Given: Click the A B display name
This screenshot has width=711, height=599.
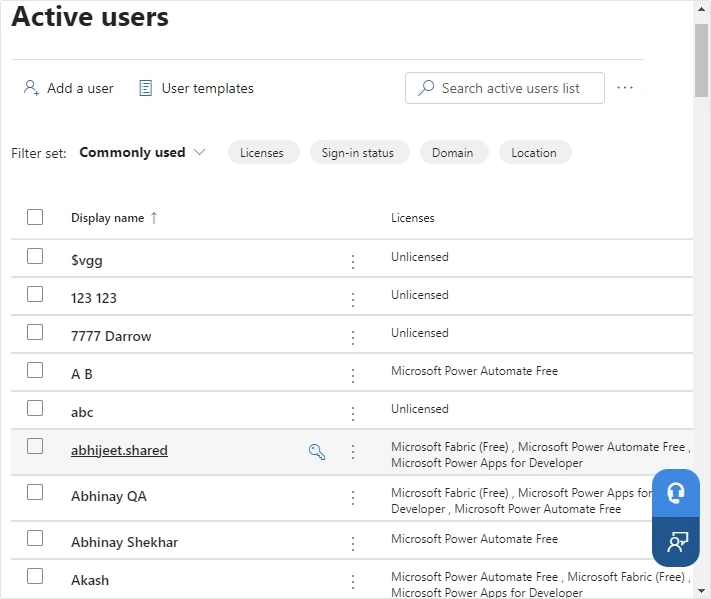Looking at the screenshot, I should pos(82,375).
